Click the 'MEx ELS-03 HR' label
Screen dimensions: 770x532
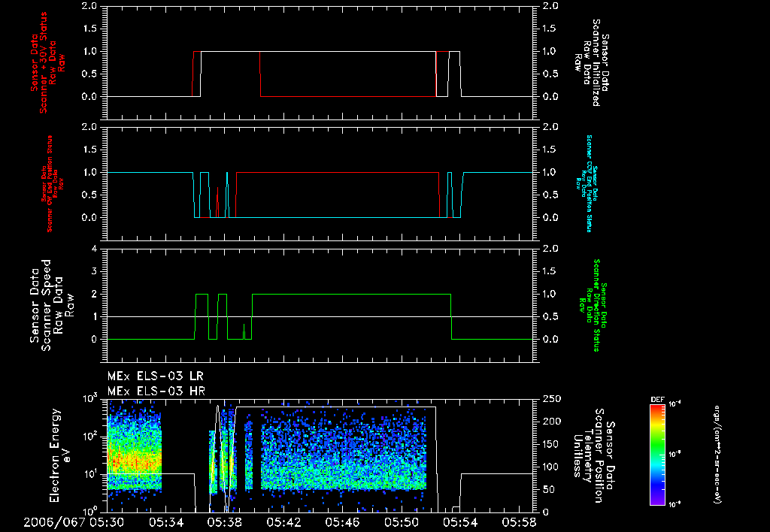tap(156, 391)
